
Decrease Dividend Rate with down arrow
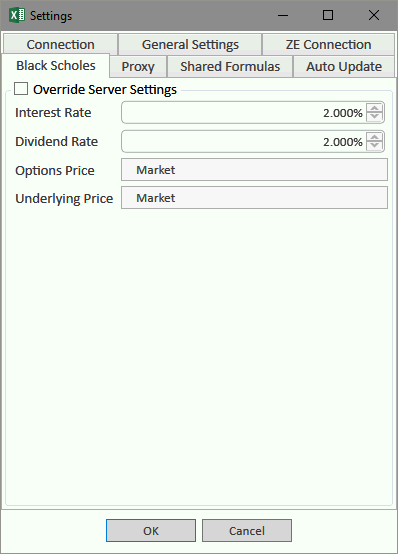[374, 146]
